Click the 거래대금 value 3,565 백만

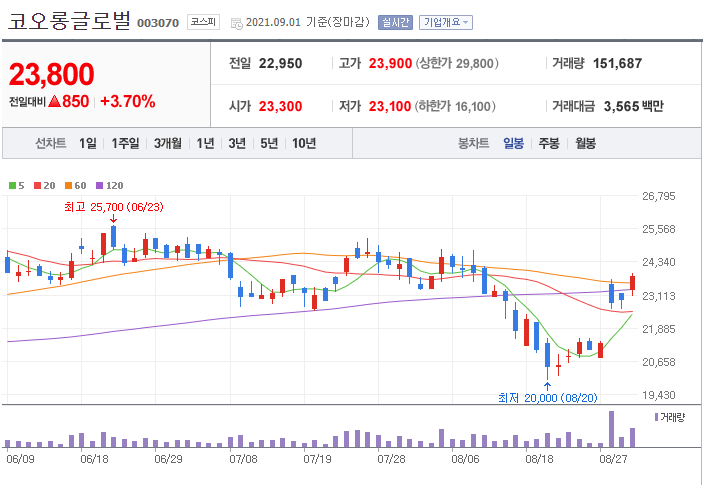(634, 107)
